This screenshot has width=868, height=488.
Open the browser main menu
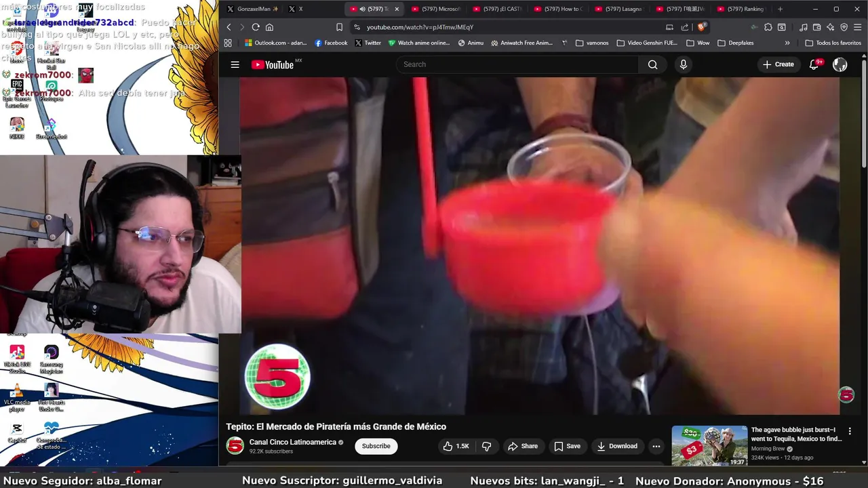click(x=857, y=27)
